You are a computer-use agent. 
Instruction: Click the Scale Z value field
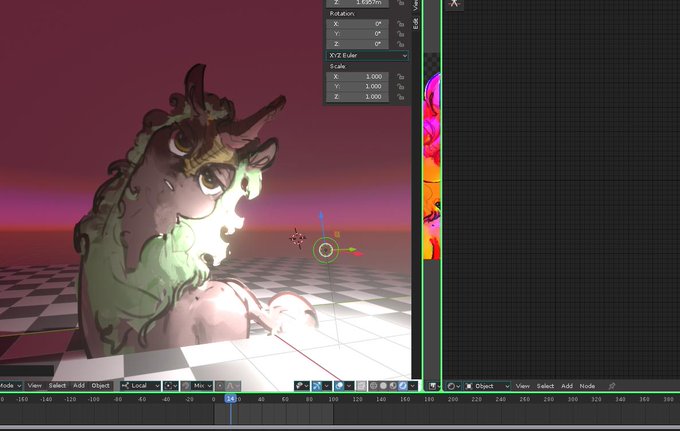[357, 97]
